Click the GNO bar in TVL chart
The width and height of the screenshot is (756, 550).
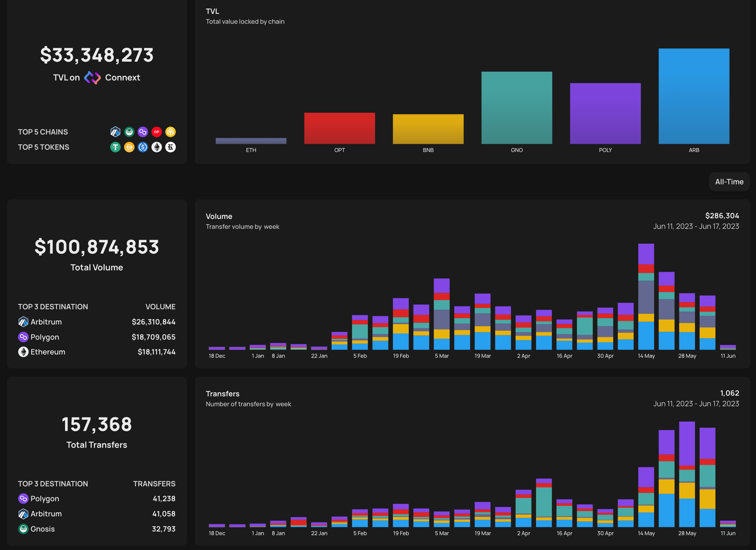click(x=517, y=108)
